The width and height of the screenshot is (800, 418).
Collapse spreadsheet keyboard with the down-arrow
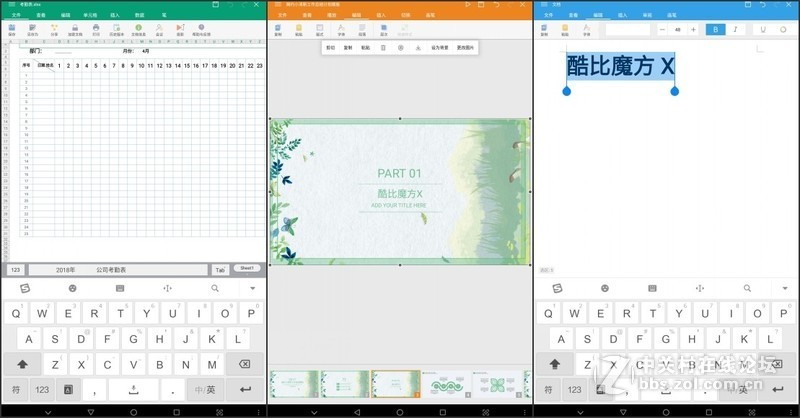tap(252, 288)
